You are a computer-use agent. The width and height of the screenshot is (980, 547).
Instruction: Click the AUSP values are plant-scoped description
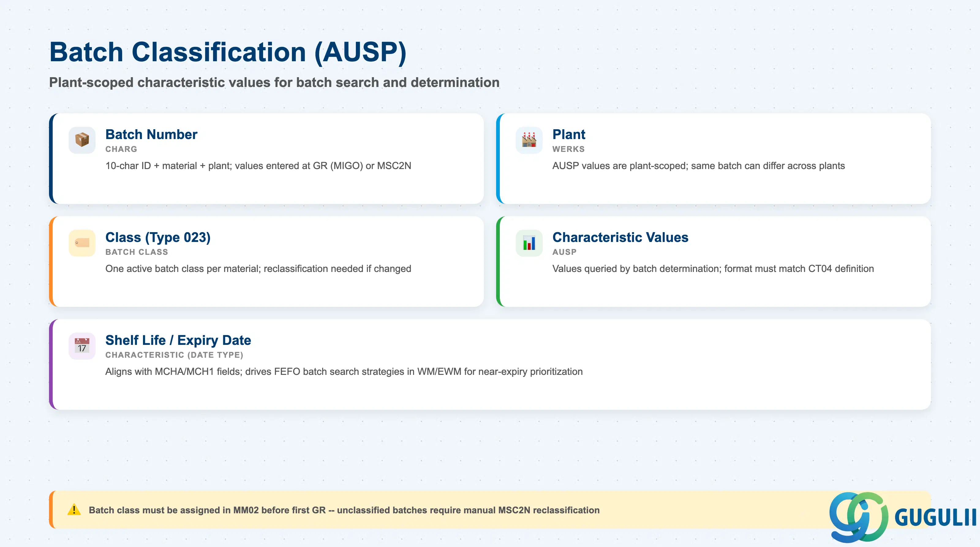pyautogui.click(x=699, y=166)
